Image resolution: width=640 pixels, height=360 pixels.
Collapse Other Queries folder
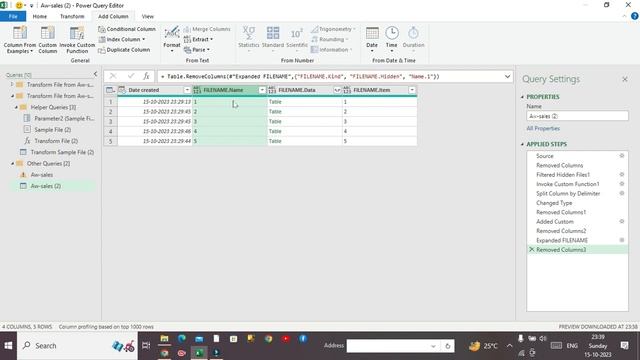pyautogui.click(x=12, y=163)
